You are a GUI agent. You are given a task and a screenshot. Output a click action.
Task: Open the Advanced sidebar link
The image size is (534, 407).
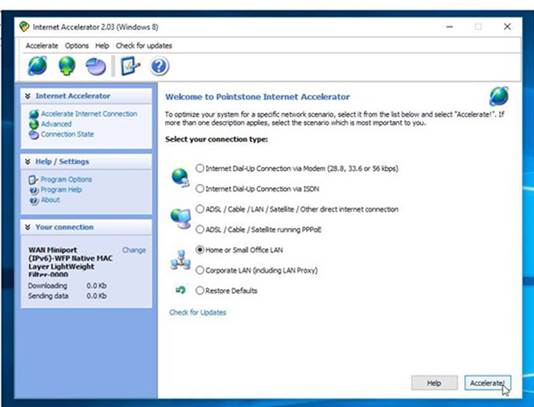tap(56, 124)
